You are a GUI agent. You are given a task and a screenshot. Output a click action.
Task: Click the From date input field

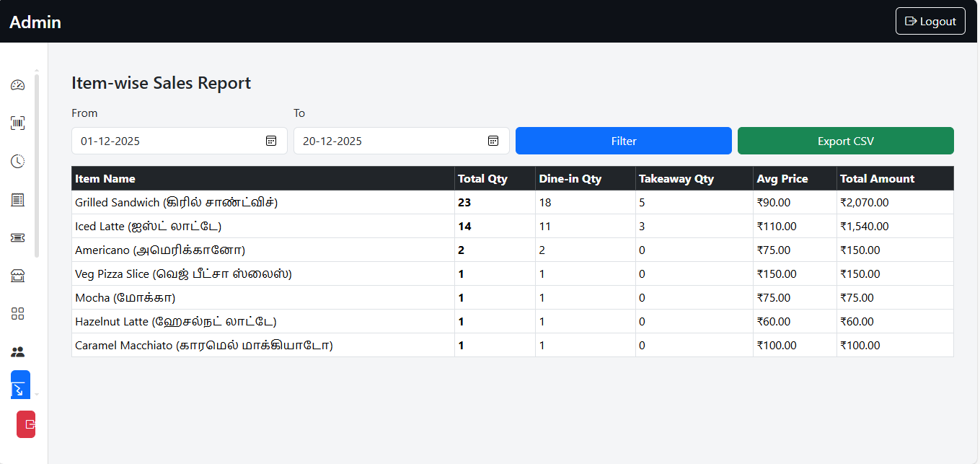[x=166, y=141]
